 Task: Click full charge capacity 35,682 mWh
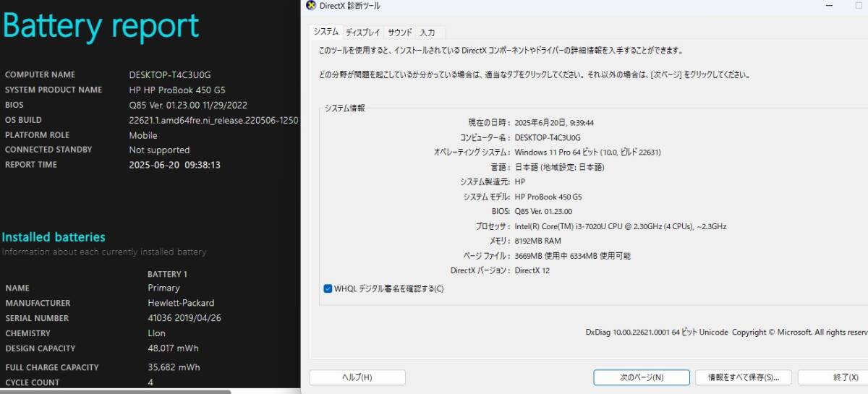click(174, 367)
